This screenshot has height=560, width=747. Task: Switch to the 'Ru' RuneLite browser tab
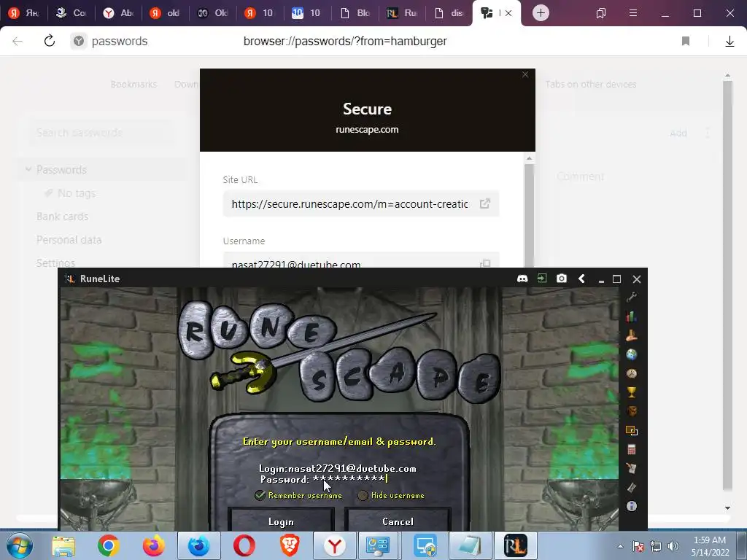point(402,13)
